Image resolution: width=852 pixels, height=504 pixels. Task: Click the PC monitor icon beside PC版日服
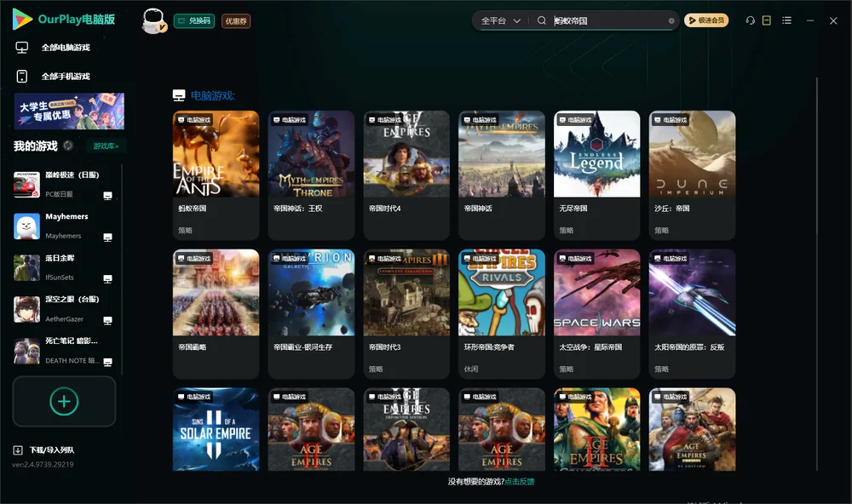(107, 196)
